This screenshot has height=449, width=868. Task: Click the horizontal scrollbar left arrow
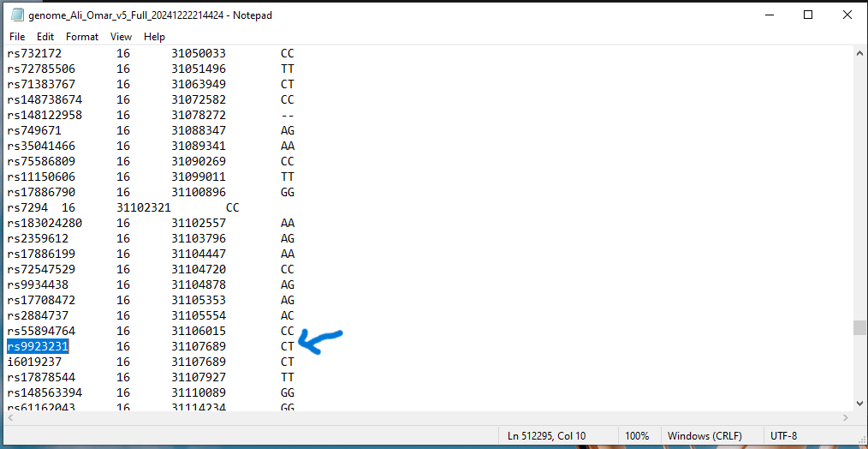(x=9, y=418)
